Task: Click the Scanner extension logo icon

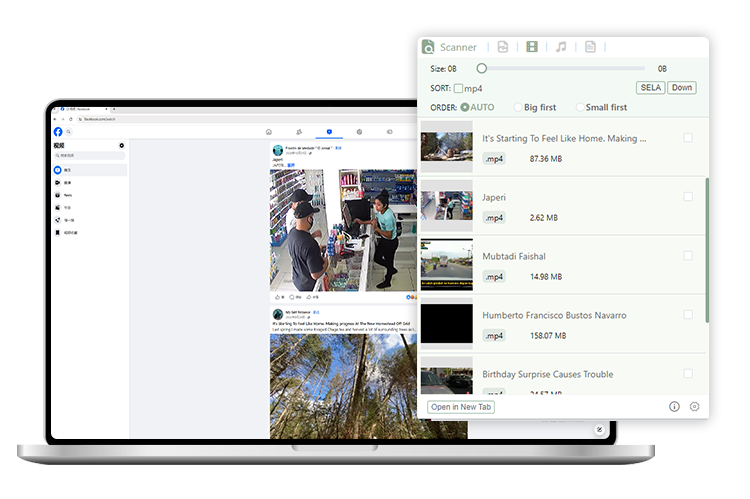Action: pyautogui.click(x=428, y=47)
